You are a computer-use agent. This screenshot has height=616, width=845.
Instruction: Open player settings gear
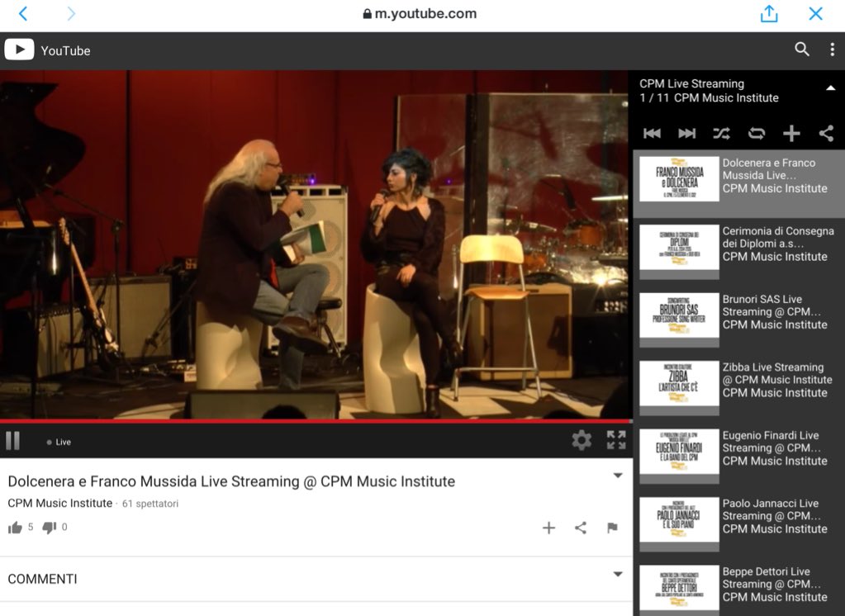(x=582, y=440)
